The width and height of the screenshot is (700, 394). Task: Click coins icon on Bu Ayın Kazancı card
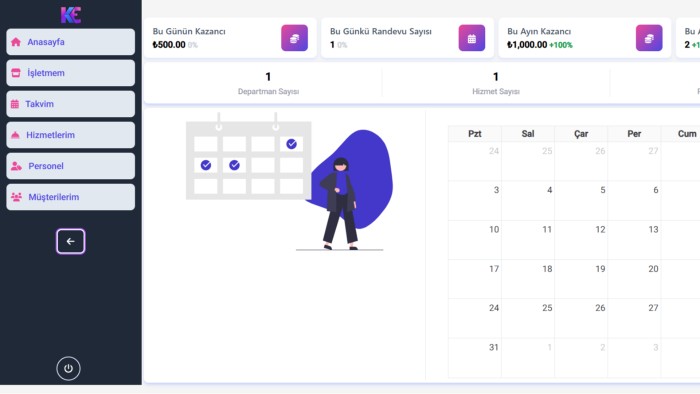click(649, 38)
